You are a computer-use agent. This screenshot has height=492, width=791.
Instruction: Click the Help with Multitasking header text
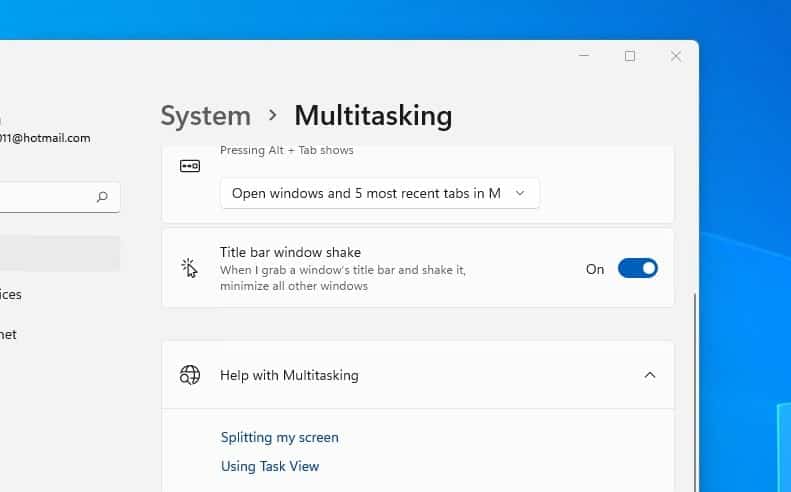click(x=289, y=376)
